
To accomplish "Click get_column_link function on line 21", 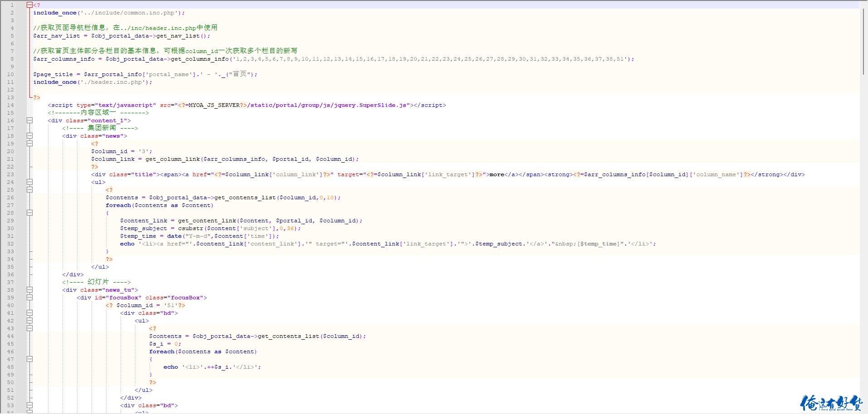I will pos(173,159).
